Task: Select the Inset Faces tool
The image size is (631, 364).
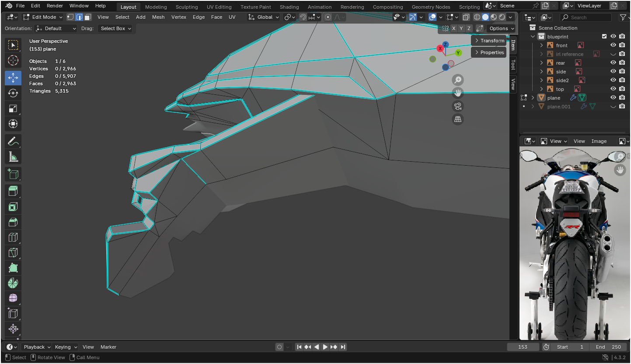Action: click(13, 207)
